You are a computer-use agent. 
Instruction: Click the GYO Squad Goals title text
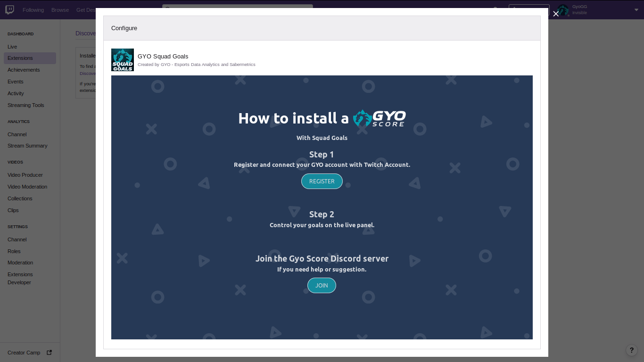163,56
